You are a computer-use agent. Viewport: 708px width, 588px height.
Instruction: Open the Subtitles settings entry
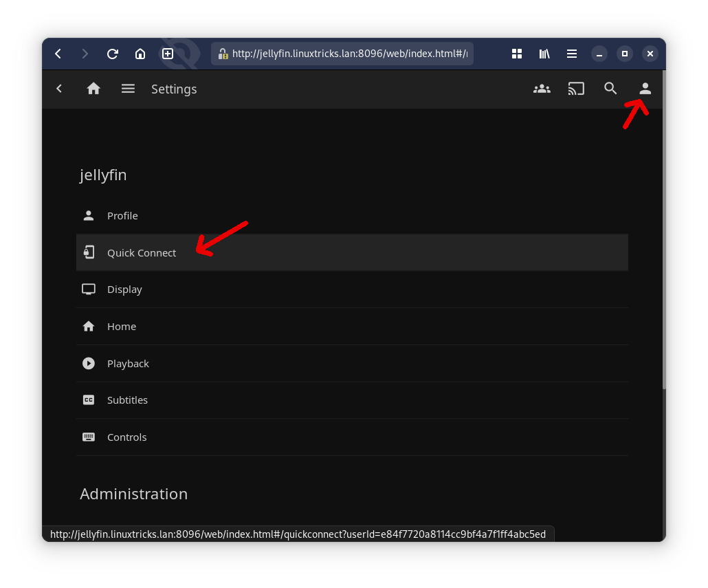click(352, 400)
